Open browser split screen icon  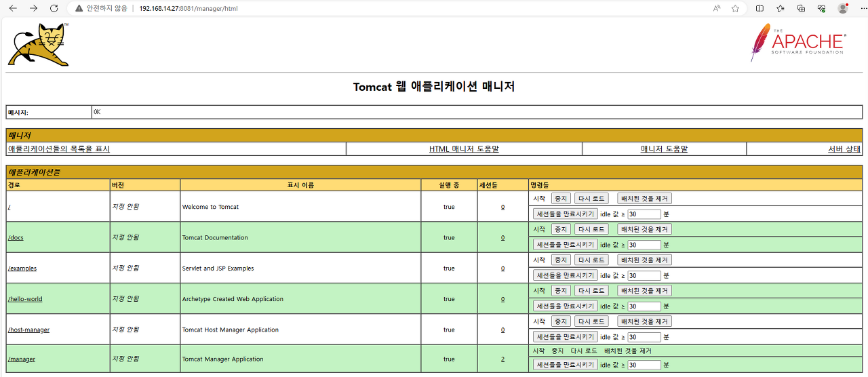tap(759, 9)
